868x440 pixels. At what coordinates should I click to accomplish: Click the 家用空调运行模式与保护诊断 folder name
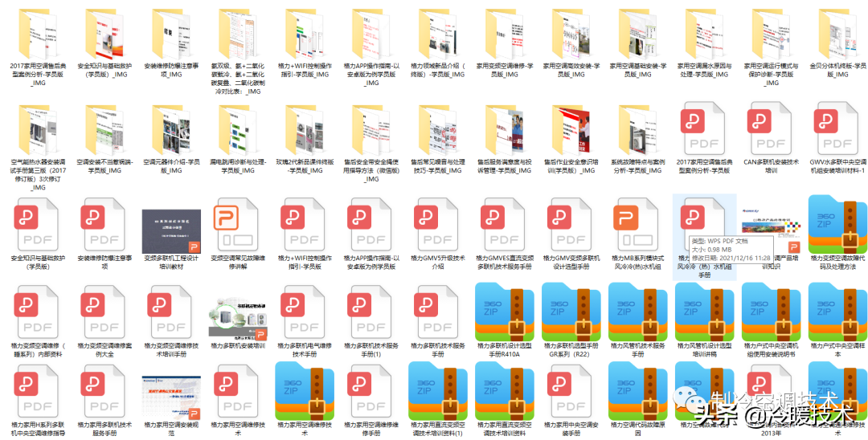[771, 74]
